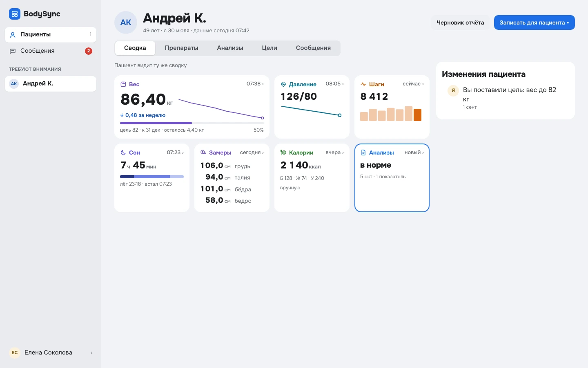Click the fork-and-plate icon on Калории card
The height and width of the screenshot is (368, 588).
283,153
